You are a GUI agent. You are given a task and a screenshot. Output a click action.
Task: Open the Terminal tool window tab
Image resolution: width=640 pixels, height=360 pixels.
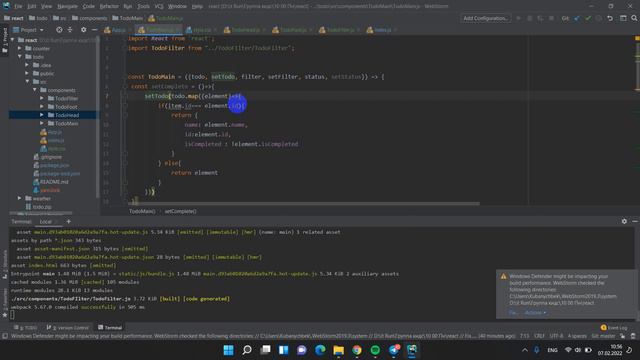[110, 328]
